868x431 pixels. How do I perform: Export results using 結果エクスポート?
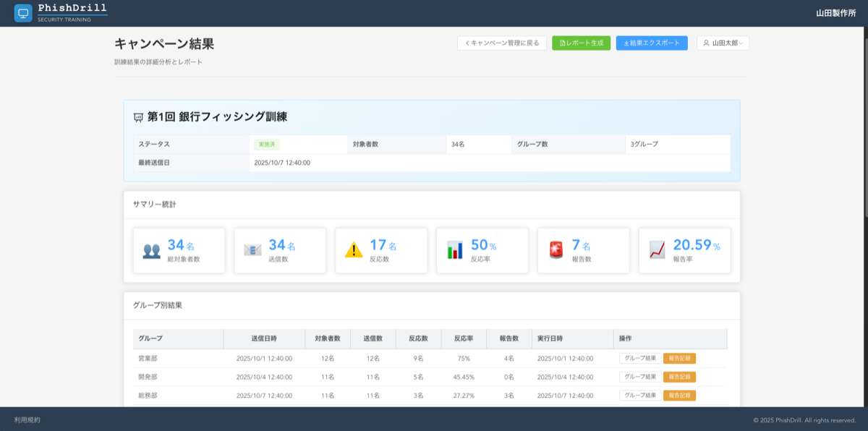coord(651,43)
